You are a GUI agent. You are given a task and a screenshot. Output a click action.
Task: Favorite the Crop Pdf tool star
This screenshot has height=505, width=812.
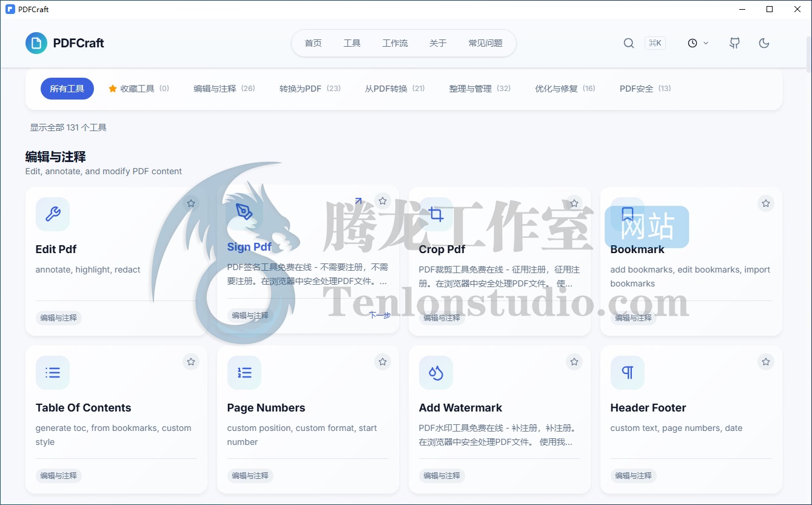point(574,203)
